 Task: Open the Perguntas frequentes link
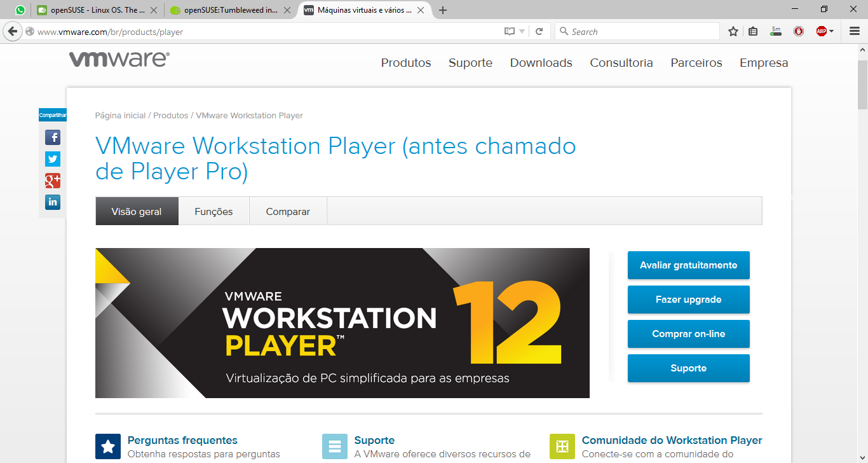[182, 440]
